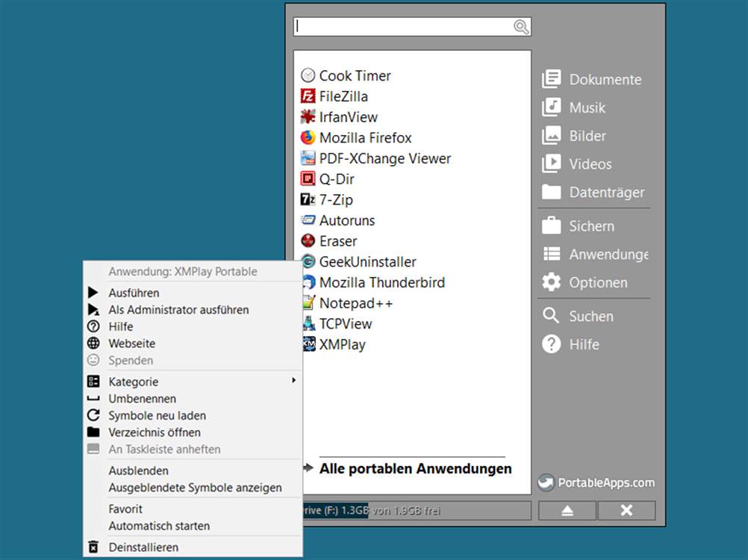The width and height of the screenshot is (748, 560).
Task: Expand the Kategorie submenu arrow
Action: [294, 380]
